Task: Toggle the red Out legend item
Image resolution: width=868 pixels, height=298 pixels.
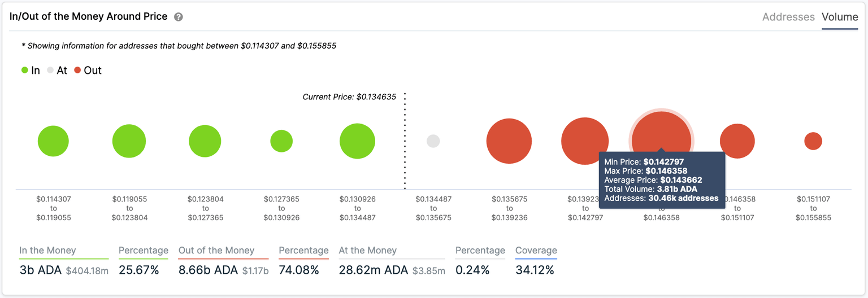Action: 88,71
